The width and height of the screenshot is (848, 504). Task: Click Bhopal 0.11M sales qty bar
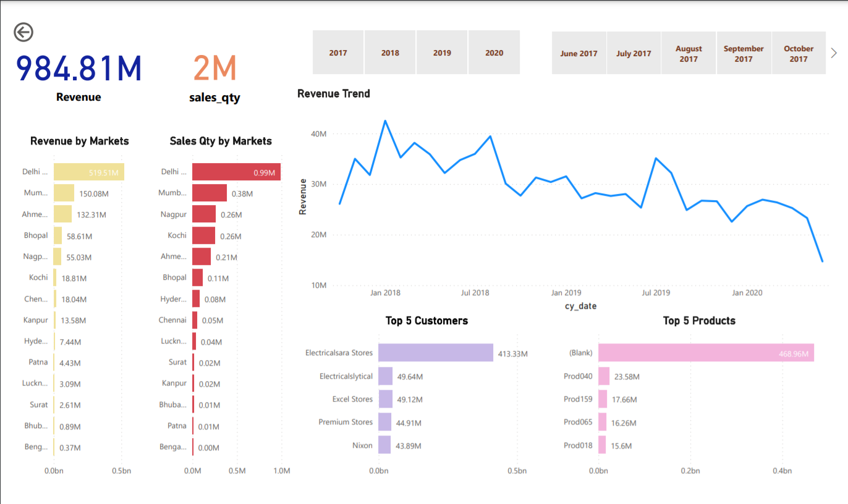click(197, 278)
